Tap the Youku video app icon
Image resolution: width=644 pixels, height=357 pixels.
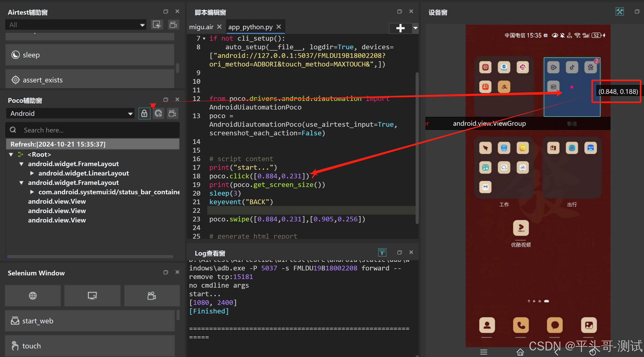[x=521, y=228]
